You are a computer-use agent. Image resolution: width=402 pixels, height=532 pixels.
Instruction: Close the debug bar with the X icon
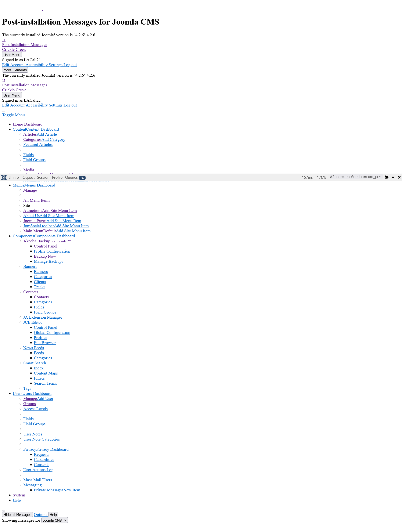(x=399, y=177)
